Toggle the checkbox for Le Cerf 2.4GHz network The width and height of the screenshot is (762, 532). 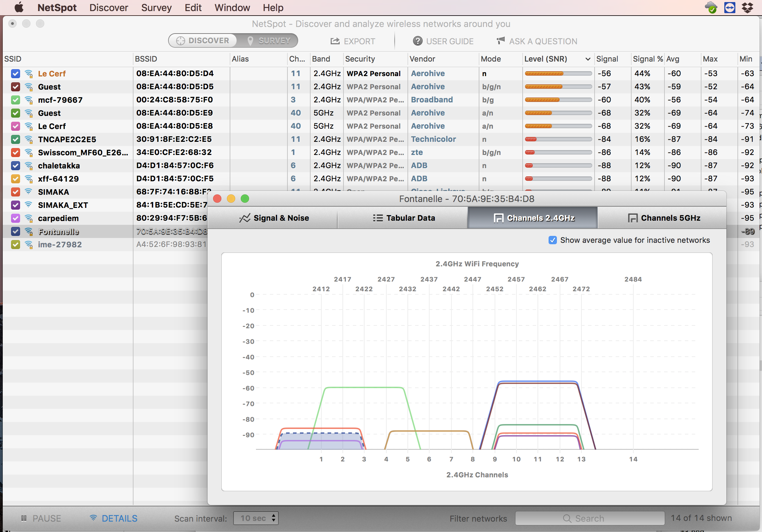click(15, 74)
